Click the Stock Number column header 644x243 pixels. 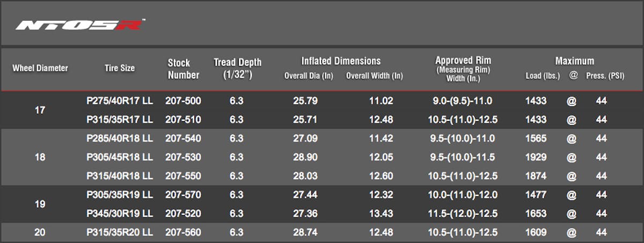pyautogui.click(x=183, y=69)
